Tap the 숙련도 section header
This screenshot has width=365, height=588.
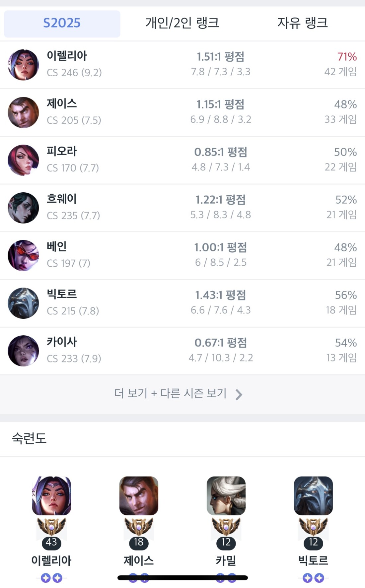[x=29, y=438]
